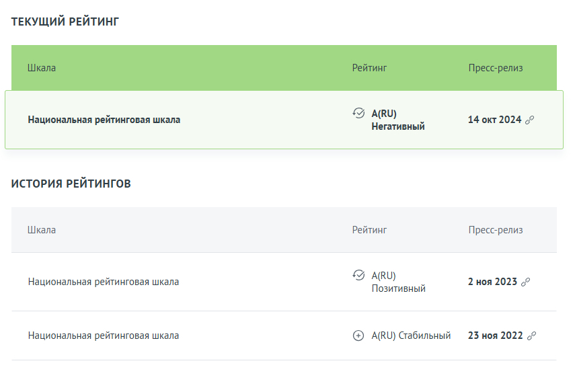Select the A(RU) Негативный current rating
The width and height of the screenshot is (575, 392).
pos(398,120)
